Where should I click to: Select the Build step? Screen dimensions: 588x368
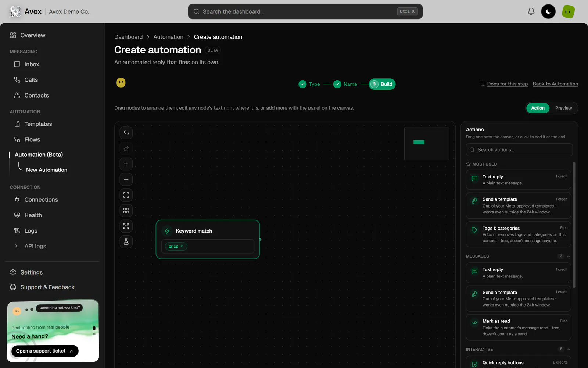coord(382,84)
